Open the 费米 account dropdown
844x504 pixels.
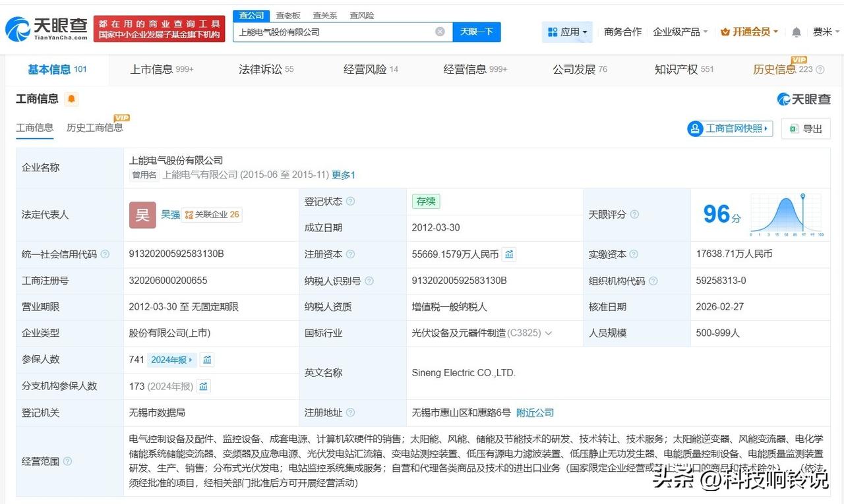(827, 32)
